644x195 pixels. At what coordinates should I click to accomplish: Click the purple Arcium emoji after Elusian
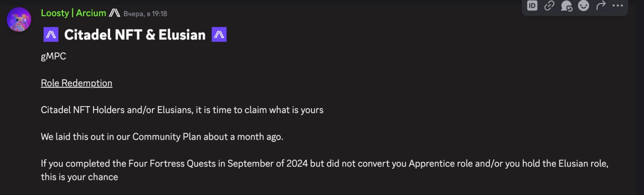coord(219,35)
